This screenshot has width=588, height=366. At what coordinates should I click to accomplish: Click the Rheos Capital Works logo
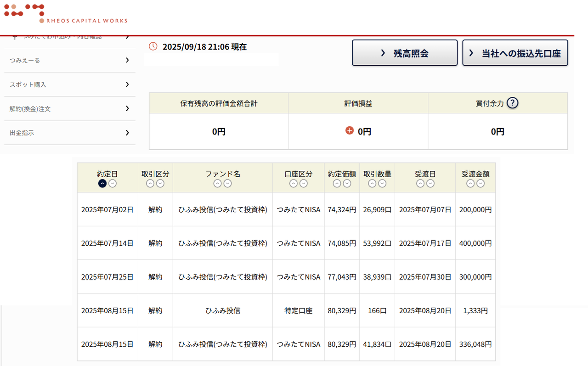tap(66, 14)
